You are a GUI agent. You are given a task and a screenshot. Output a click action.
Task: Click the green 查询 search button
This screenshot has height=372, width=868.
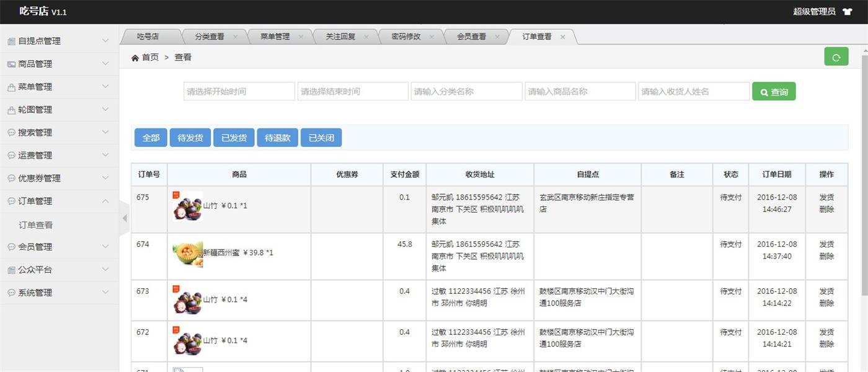773,92
